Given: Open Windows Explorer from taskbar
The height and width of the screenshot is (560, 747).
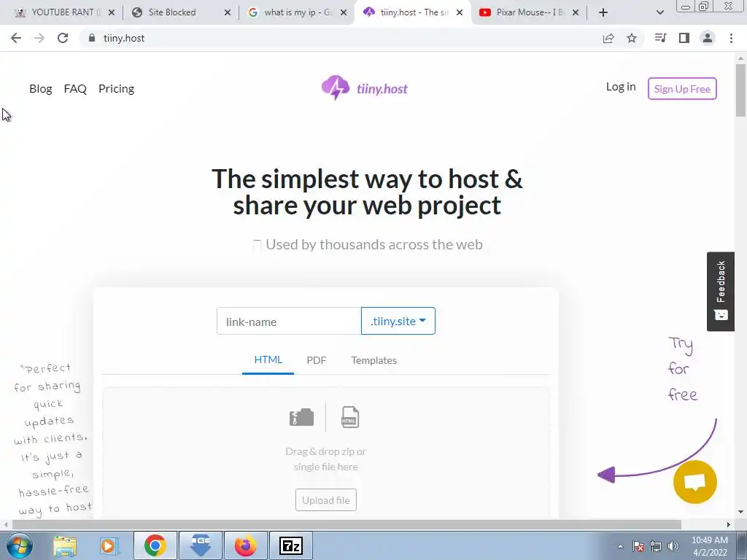Looking at the screenshot, I should [65, 545].
